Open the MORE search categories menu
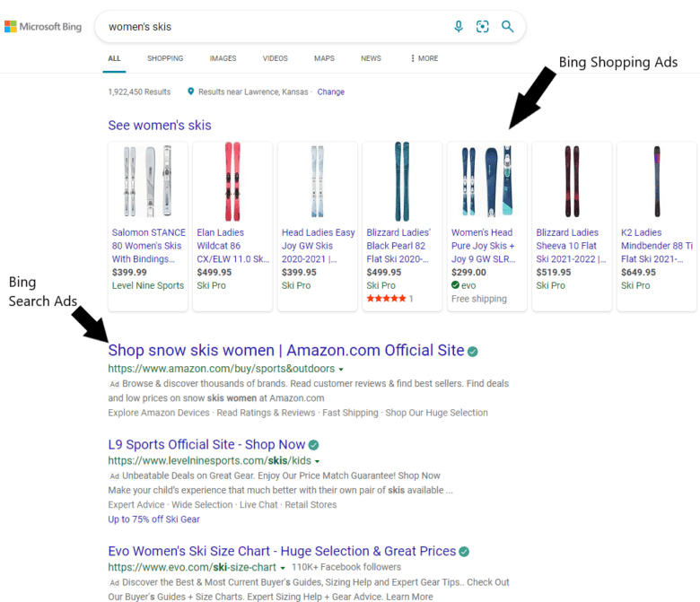700x602 pixels. tap(424, 58)
